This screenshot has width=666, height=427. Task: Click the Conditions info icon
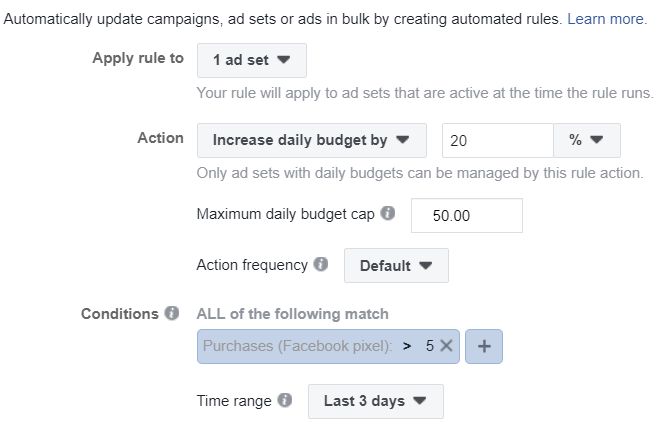(x=172, y=313)
